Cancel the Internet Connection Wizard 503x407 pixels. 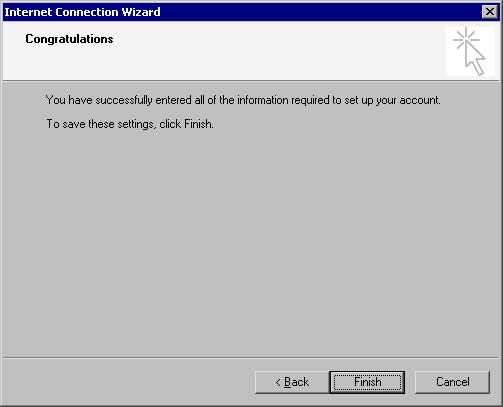(452, 382)
